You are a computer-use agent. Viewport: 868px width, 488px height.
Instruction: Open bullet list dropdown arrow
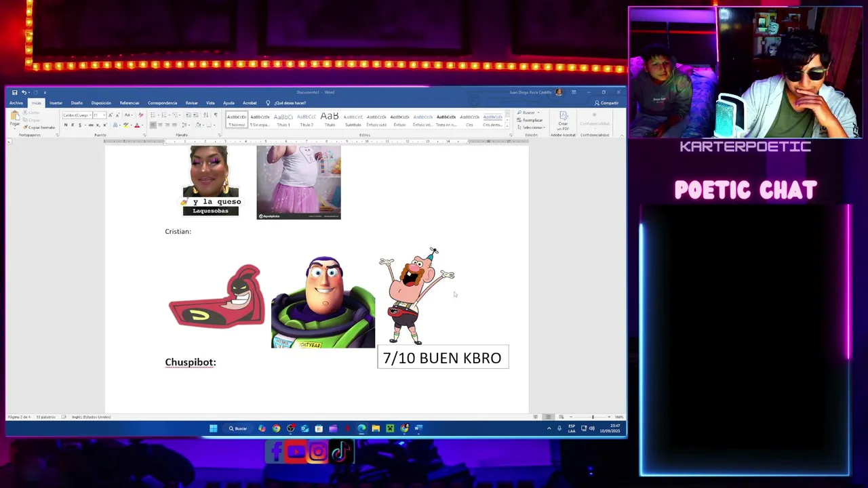(x=158, y=115)
